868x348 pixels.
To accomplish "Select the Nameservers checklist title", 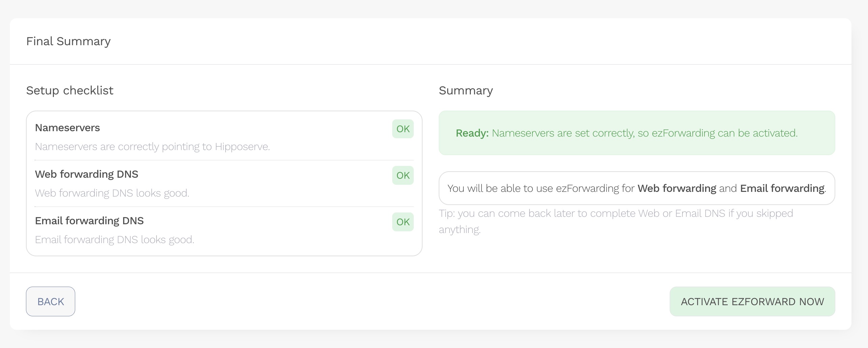I will [67, 128].
